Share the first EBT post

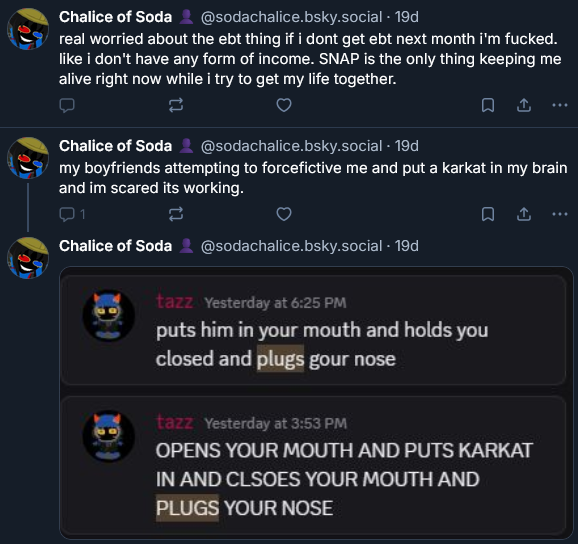click(524, 105)
